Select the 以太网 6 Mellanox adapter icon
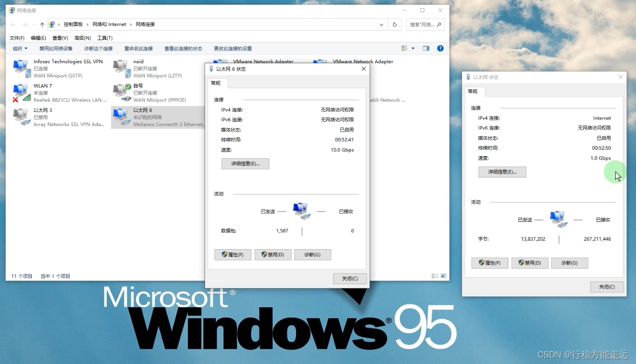The image size is (636, 364). (x=122, y=117)
